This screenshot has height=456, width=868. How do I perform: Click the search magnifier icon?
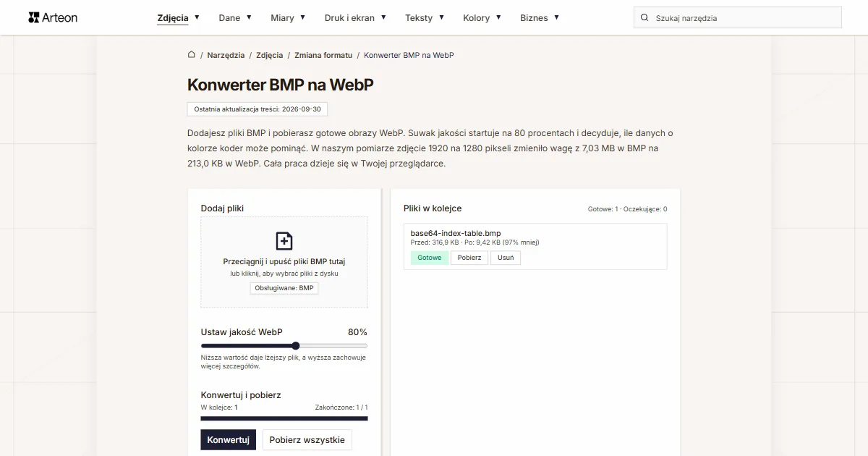[x=644, y=17]
